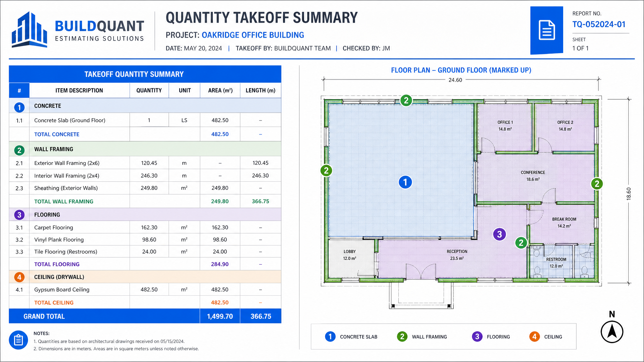The image size is (644, 362).
Task: Click the Conference room label
Action: pos(533,176)
